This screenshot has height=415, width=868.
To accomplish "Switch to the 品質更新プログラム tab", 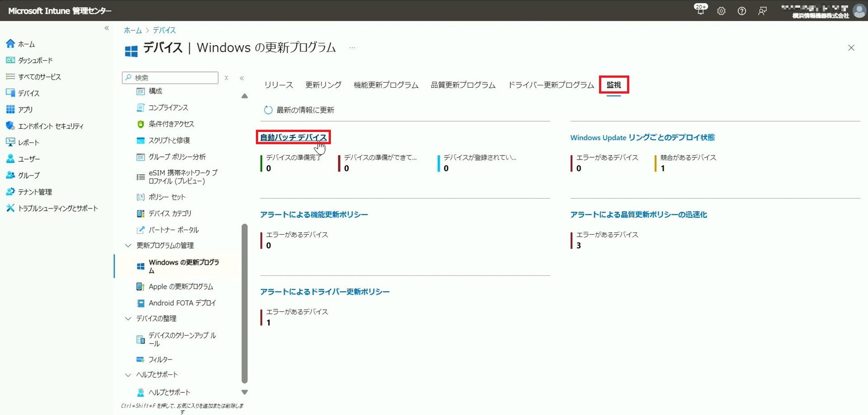I will coord(463,85).
